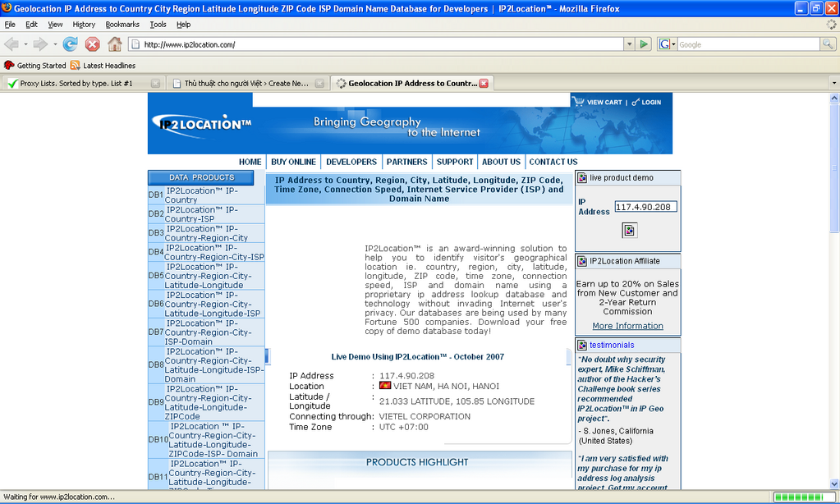The width and height of the screenshot is (840, 504).
Task: Open DB2 IP-Country-ISP product link
Action: 201,214
